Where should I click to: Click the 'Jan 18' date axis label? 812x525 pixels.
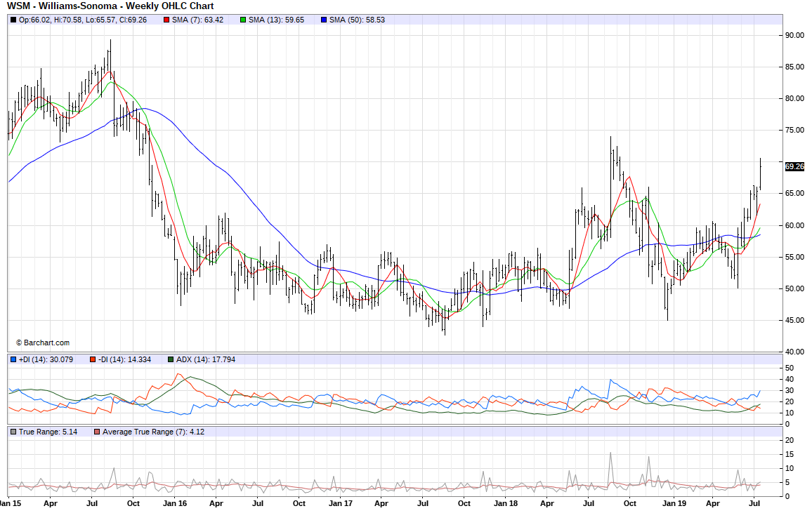pos(506,503)
